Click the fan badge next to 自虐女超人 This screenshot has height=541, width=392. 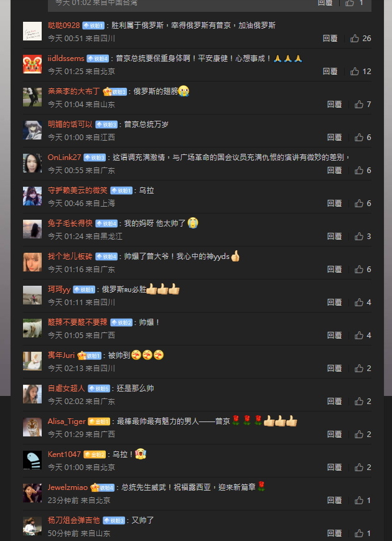99,388
